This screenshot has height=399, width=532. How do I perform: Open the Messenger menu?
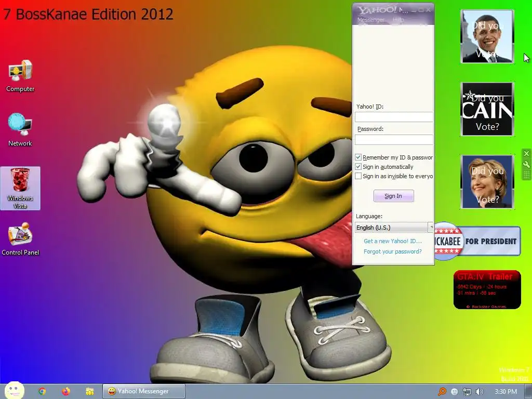point(370,20)
